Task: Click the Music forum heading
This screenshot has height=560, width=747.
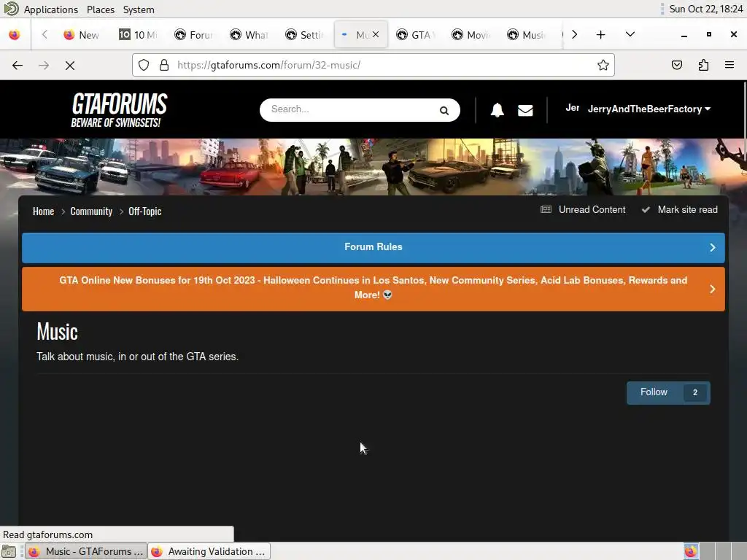Action: (57, 332)
